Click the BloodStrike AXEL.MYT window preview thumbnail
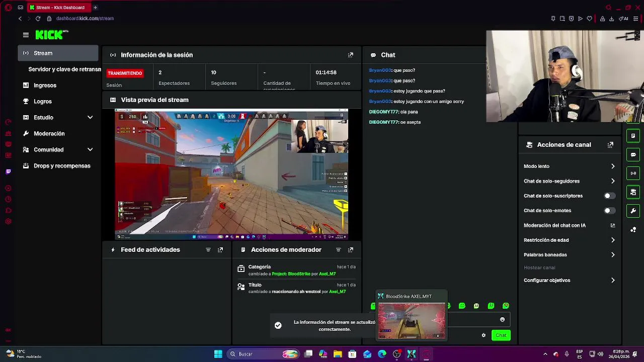 [412, 320]
